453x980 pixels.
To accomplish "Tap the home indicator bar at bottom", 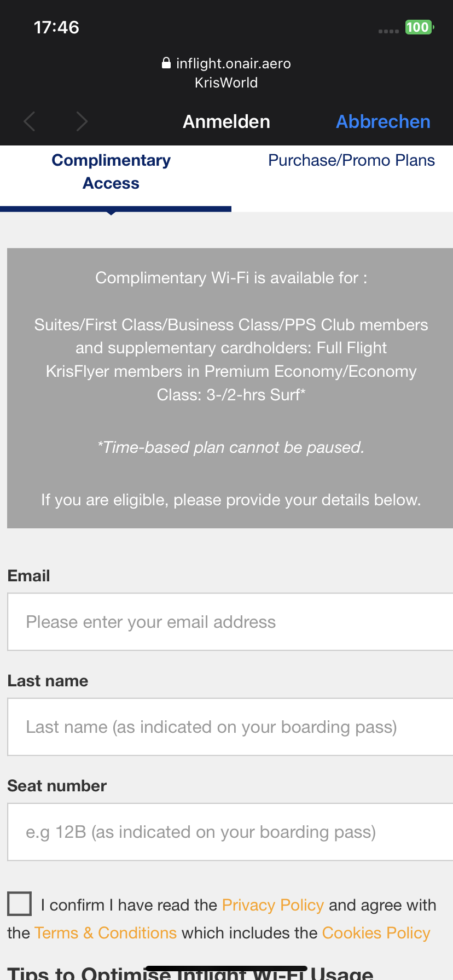I will point(226,969).
